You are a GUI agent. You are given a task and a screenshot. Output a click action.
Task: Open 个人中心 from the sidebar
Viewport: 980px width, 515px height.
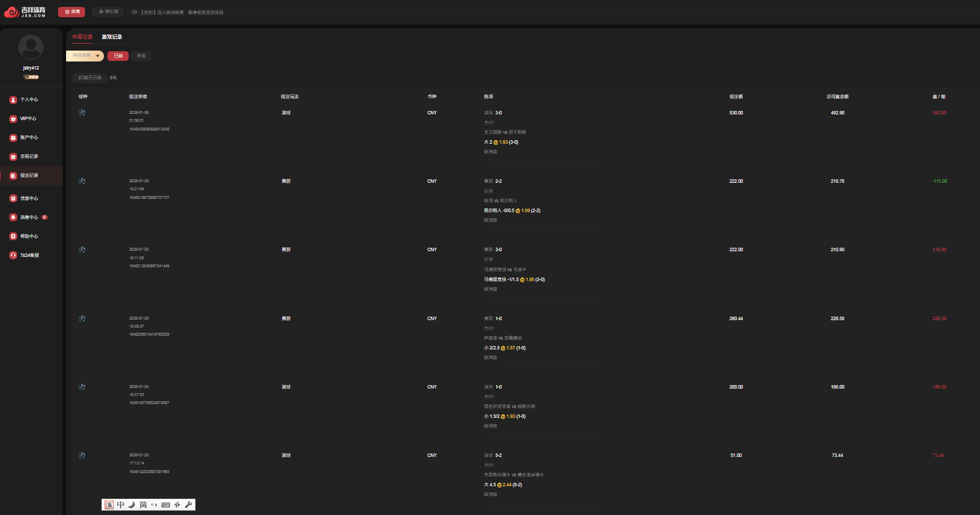pos(29,99)
